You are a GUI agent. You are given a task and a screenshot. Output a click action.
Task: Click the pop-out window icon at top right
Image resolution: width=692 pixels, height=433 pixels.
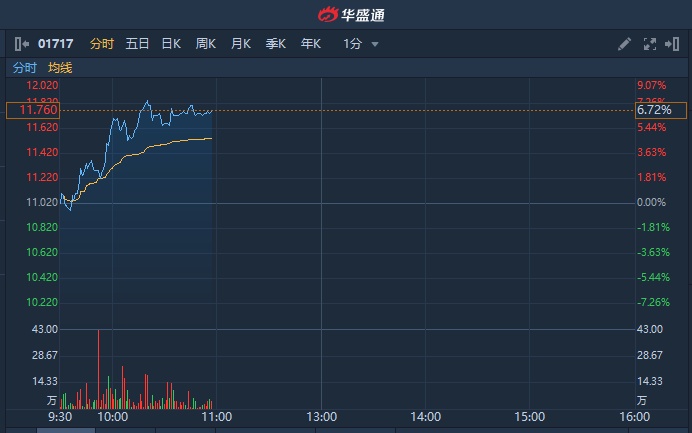point(672,44)
